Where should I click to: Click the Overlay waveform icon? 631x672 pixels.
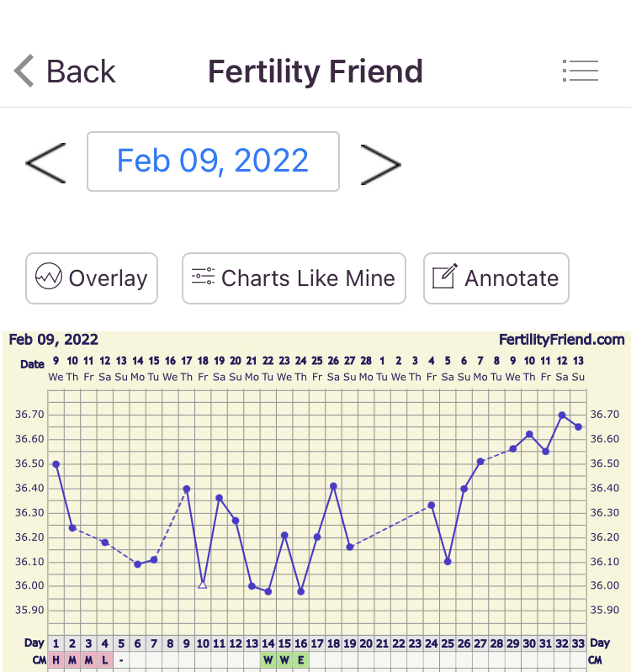tap(48, 277)
